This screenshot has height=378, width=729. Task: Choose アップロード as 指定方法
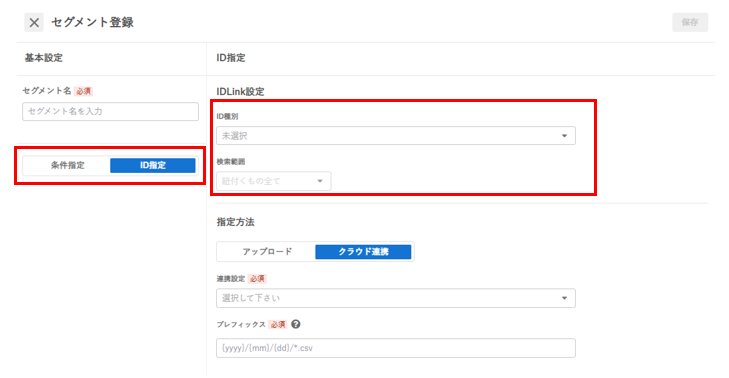267,252
